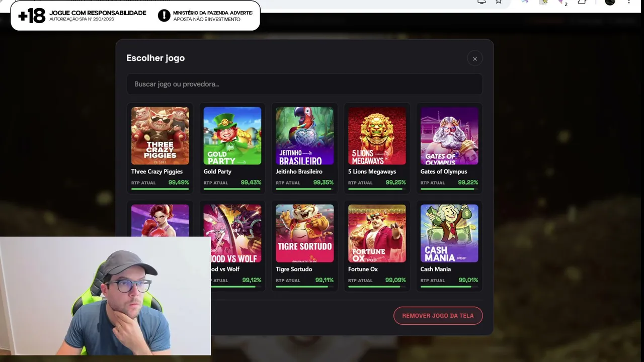Bookmark this page with the star icon
644x362 pixels.
pyautogui.click(x=499, y=2)
